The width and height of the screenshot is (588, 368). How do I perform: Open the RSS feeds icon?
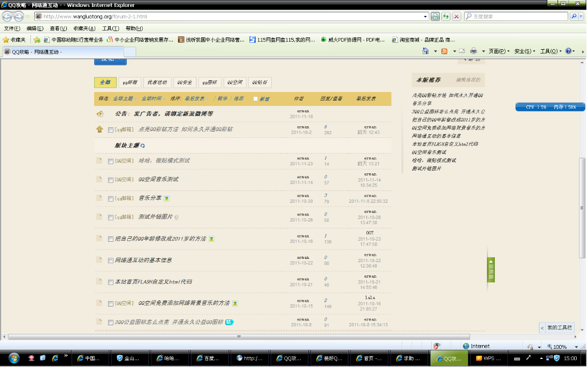click(x=445, y=51)
